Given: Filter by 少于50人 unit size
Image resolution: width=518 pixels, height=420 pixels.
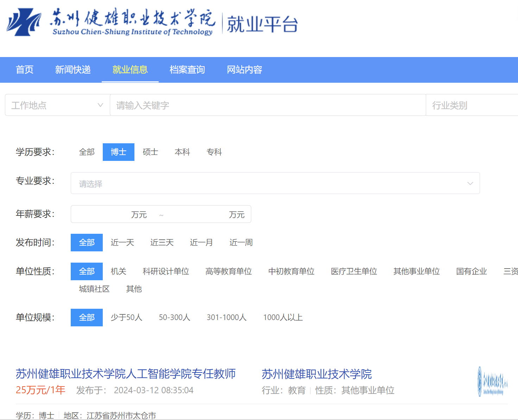Looking at the screenshot, I should point(127,318).
